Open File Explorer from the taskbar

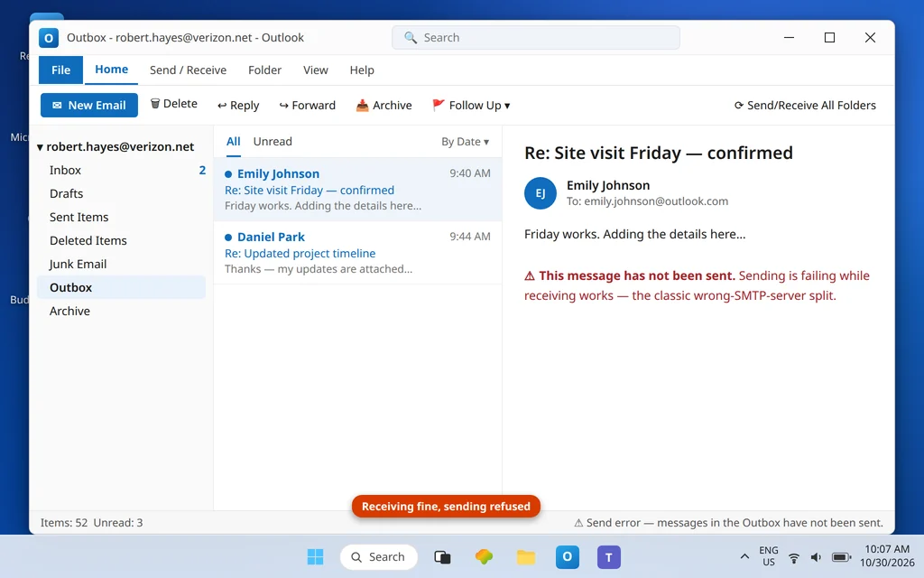tap(526, 556)
